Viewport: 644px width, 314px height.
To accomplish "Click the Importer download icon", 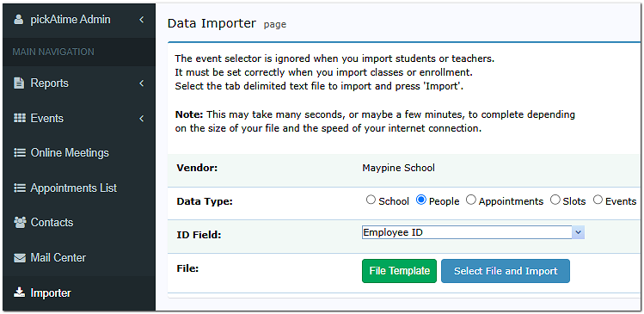I will click(19, 292).
